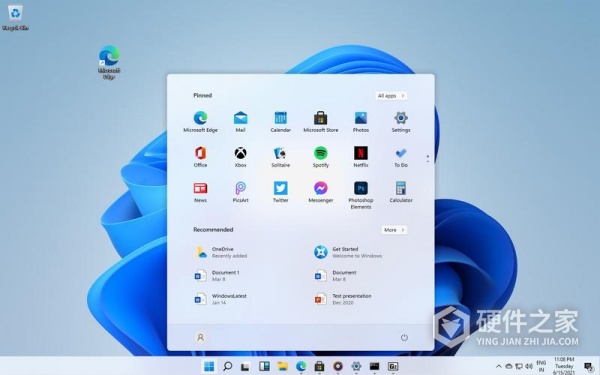Open the Calendar app
This screenshot has height=375, width=600.
[280, 122]
